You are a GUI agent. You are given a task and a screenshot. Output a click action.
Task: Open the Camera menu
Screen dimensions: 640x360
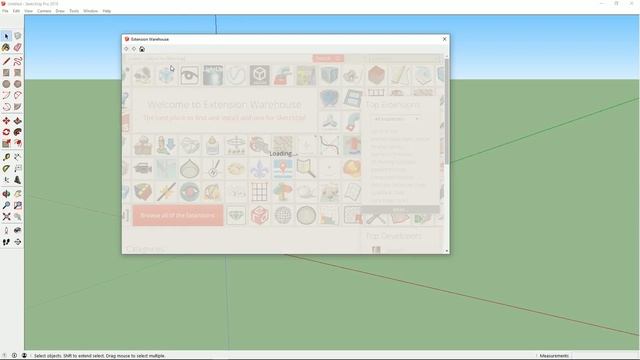point(44,11)
